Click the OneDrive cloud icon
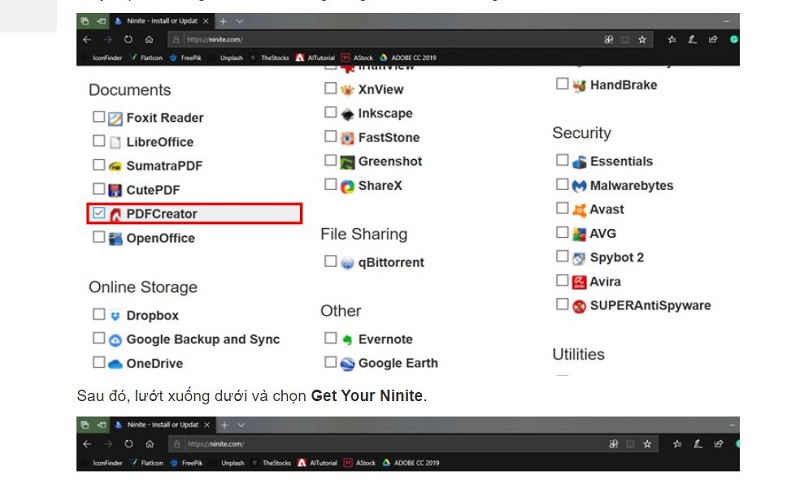Screen dimensions: 800x492 [115, 364]
